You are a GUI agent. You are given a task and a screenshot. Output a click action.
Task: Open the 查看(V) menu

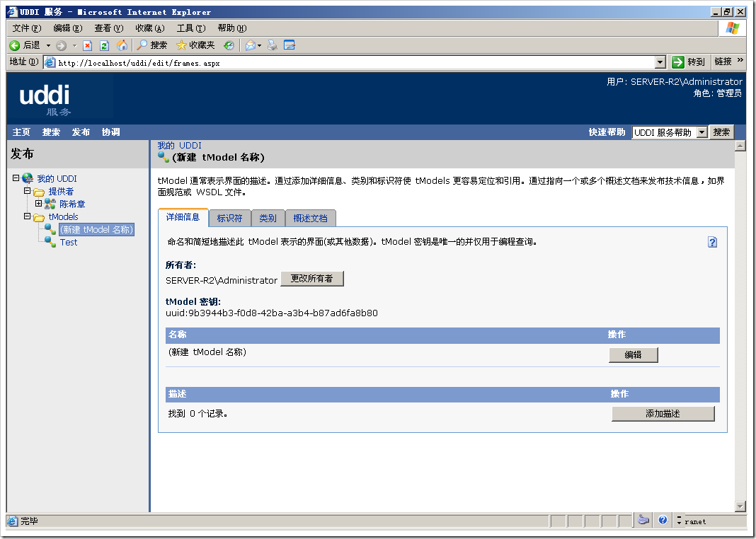click(x=109, y=28)
